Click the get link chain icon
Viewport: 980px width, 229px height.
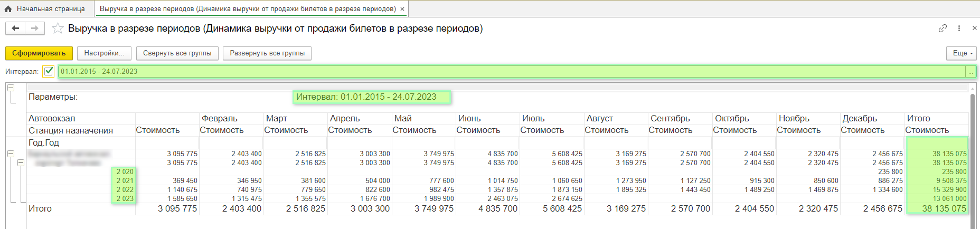click(943, 28)
